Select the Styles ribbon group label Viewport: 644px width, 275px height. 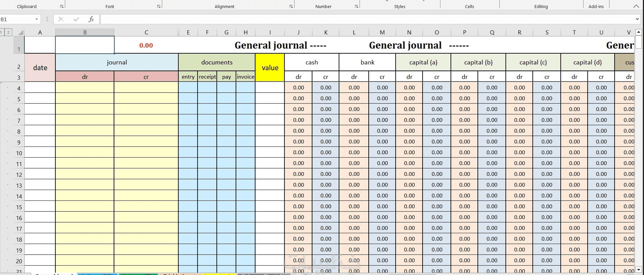(x=400, y=6)
